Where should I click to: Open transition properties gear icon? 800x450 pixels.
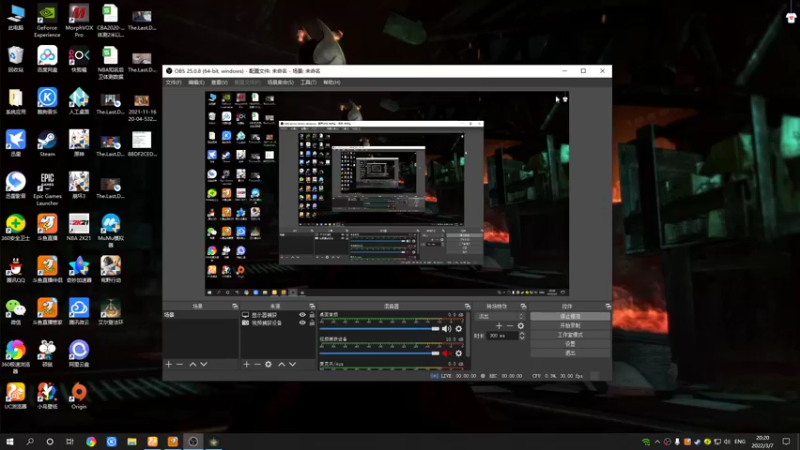coord(520,326)
